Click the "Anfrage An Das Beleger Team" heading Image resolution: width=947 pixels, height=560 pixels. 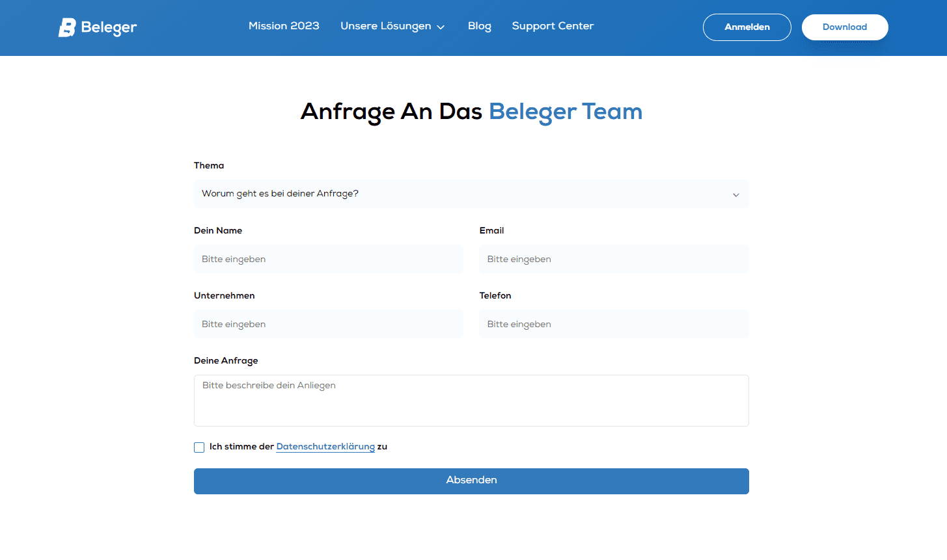[471, 111]
